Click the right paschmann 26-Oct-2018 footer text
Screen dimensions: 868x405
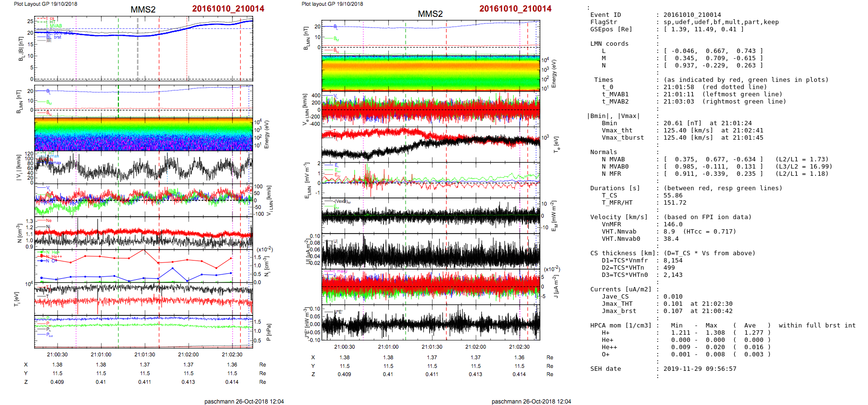click(x=531, y=401)
